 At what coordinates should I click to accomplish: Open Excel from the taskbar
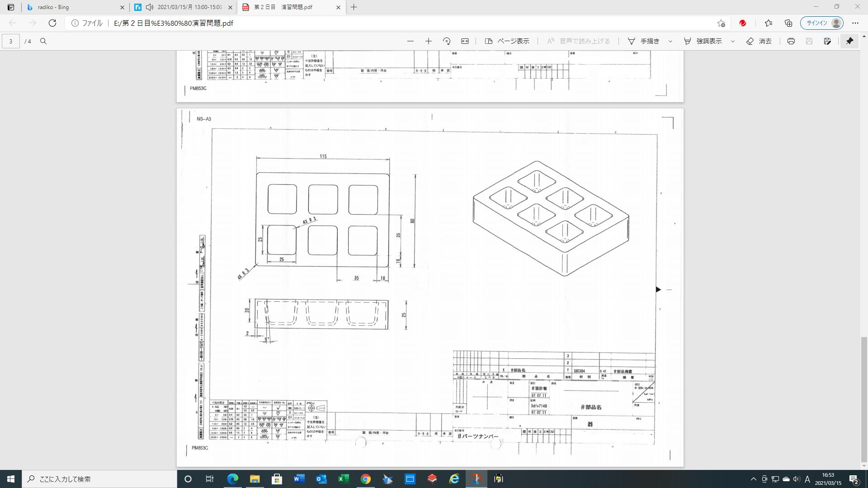[343, 479]
